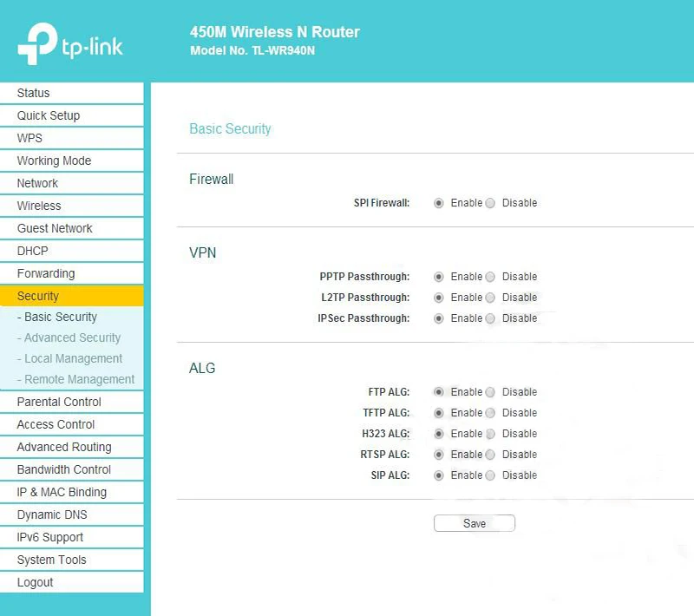Open Remote Management submenu link

tap(76, 379)
